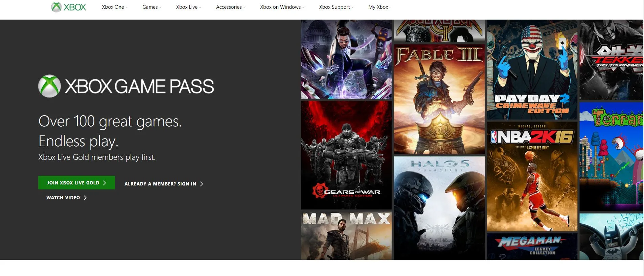Viewport: 644px width, 276px height.
Task: Select the Mad Max cover
Action: pos(346,236)
